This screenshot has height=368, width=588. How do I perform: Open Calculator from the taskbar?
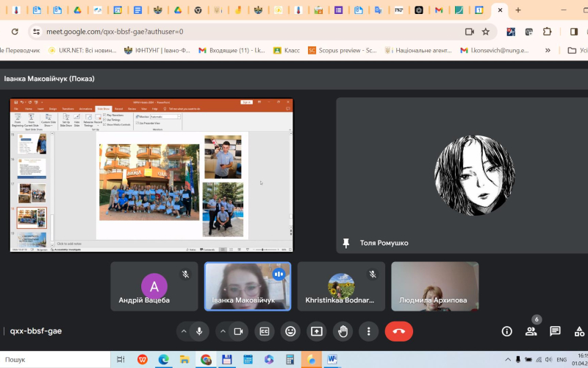tap(290, 359)
